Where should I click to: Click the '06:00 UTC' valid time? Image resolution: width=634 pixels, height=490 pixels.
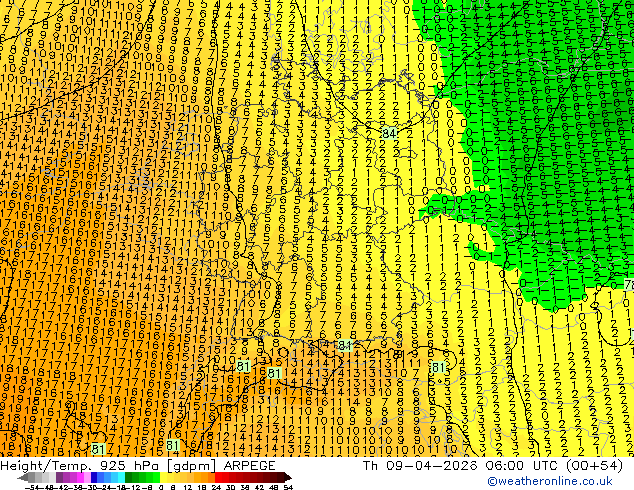[524, 466]
